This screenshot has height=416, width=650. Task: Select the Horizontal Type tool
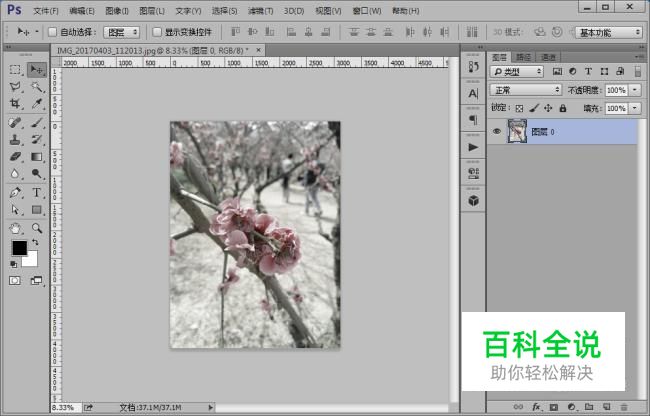pyautogui.click(x=36, y=193)
